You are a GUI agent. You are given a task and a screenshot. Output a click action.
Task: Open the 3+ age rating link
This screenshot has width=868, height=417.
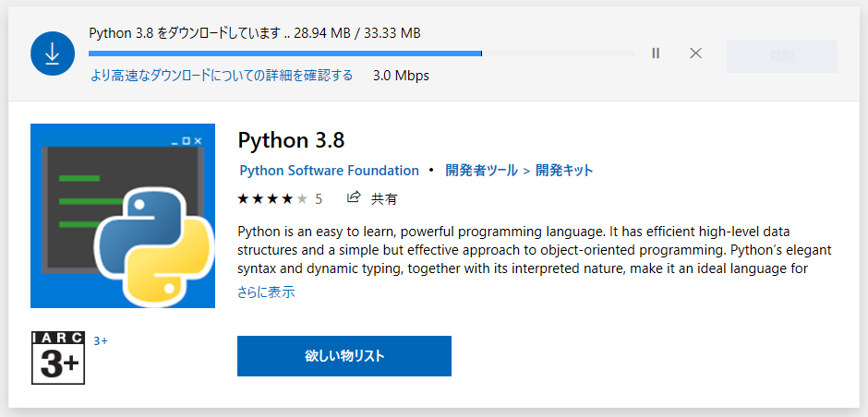tap(101, 341)
